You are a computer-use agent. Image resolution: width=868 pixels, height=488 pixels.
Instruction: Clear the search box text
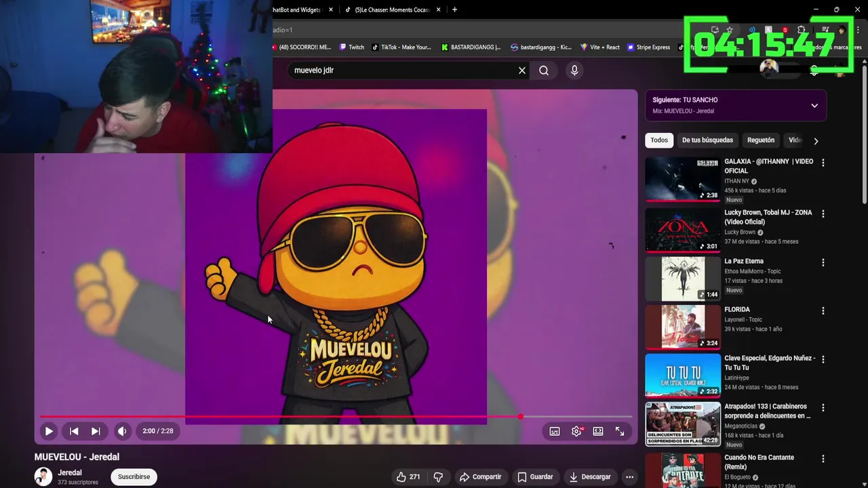click(522, 70)
